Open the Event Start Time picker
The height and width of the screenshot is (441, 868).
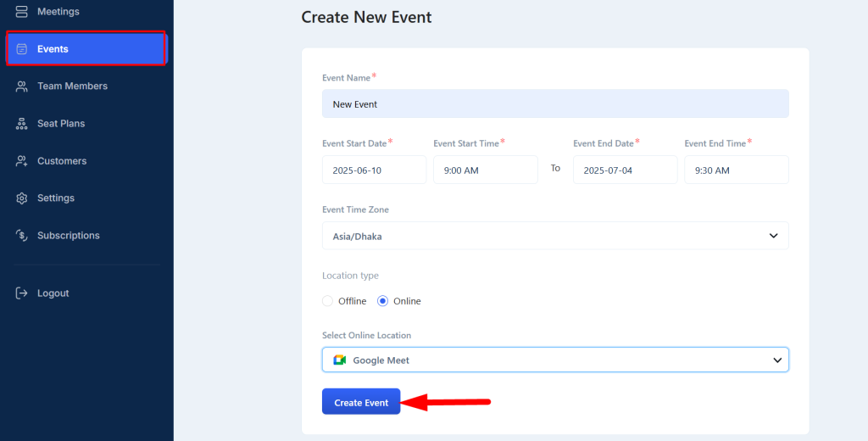pyautogui.click(x=486, y=170)
